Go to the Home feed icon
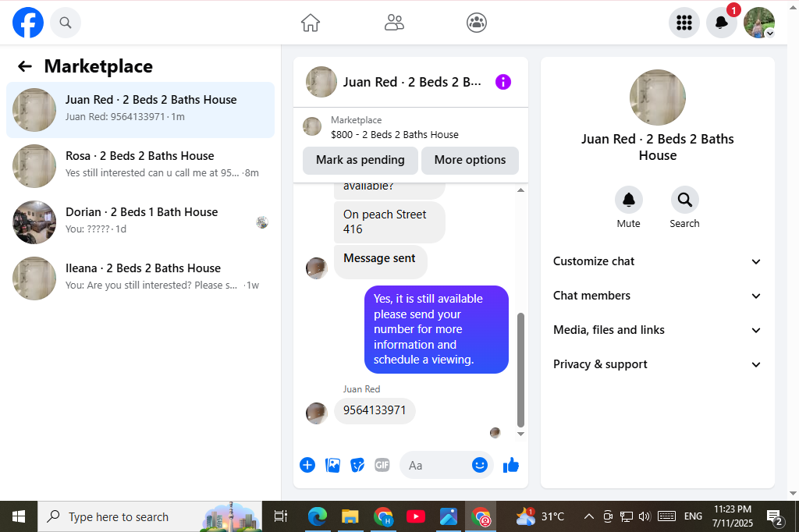Image resolution: width=799 pixels, height=532 pixels. pyautogui.click(x=311, y=23)
